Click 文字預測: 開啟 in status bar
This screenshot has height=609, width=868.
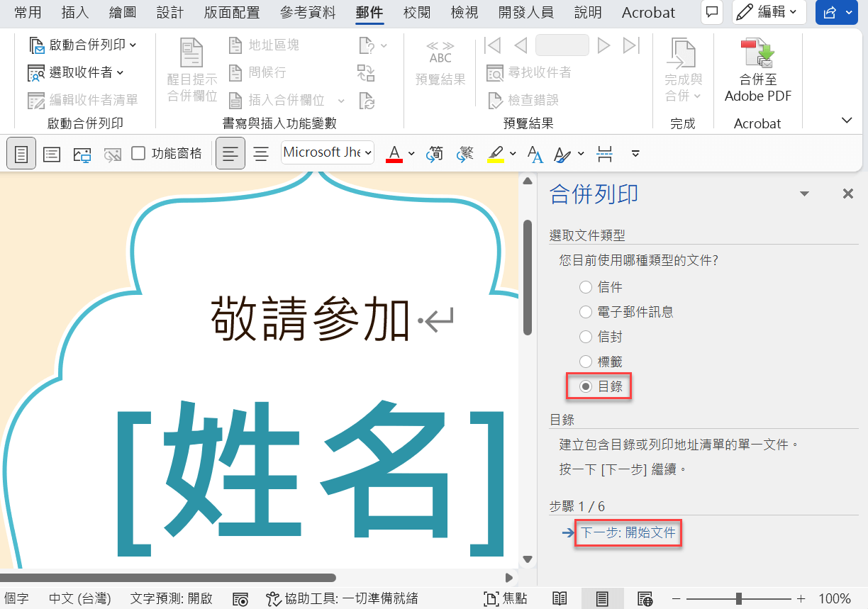pos(172,599)
